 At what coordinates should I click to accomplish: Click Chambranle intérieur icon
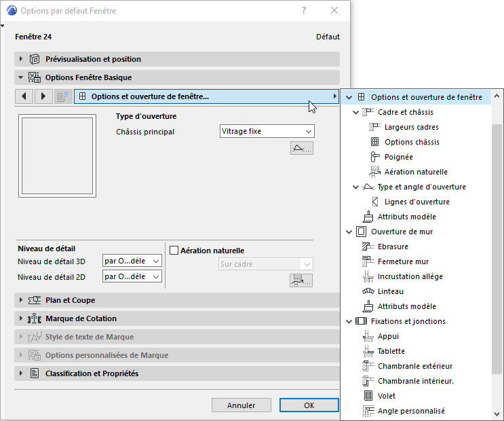click(368, 381)
